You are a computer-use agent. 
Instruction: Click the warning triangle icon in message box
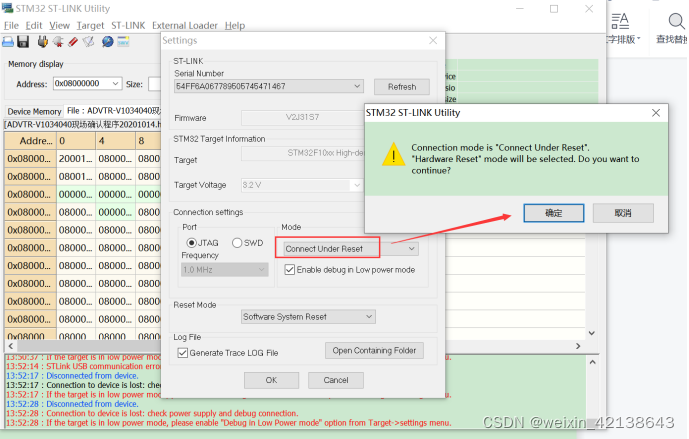coord(393,154)
